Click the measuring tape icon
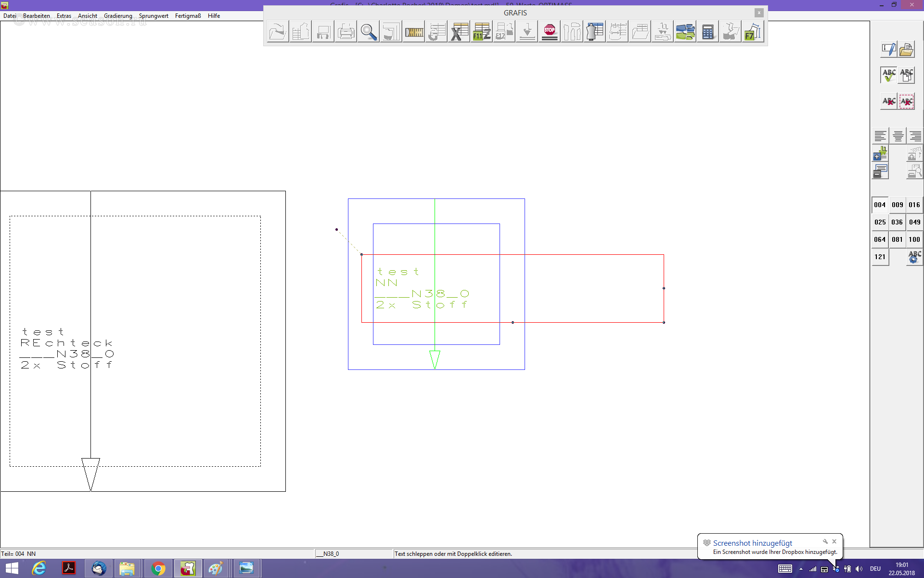Screen dimensions: 924x578 [x=413, y=32]
